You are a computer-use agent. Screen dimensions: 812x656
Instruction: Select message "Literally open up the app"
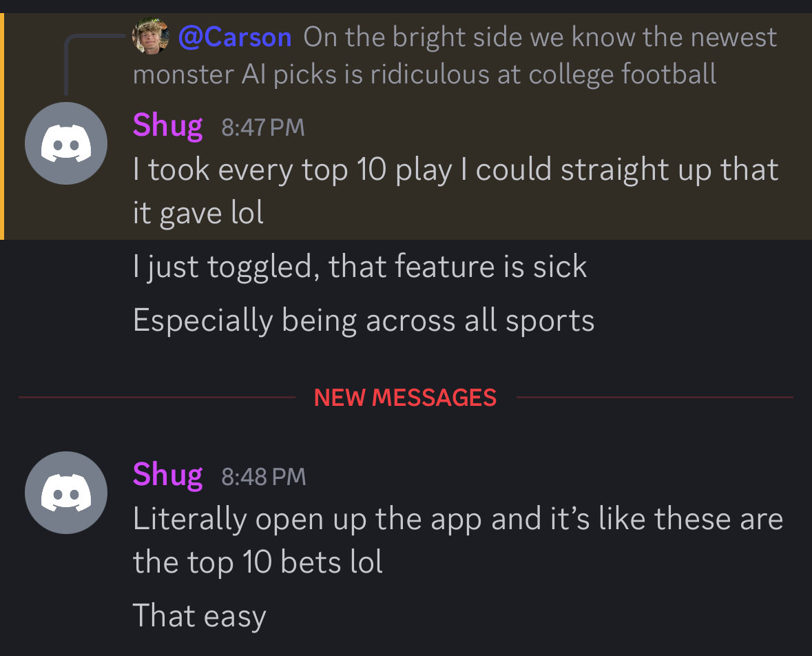coord(458,540)
